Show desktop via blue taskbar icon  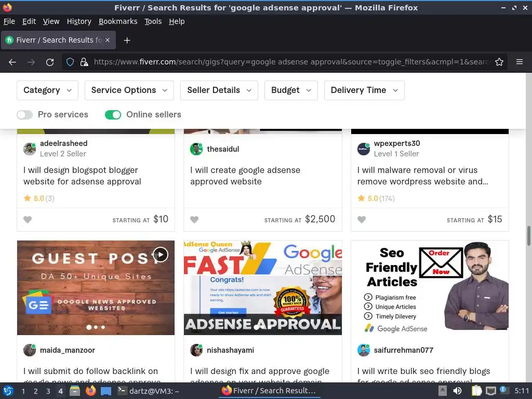coord(106,391)
